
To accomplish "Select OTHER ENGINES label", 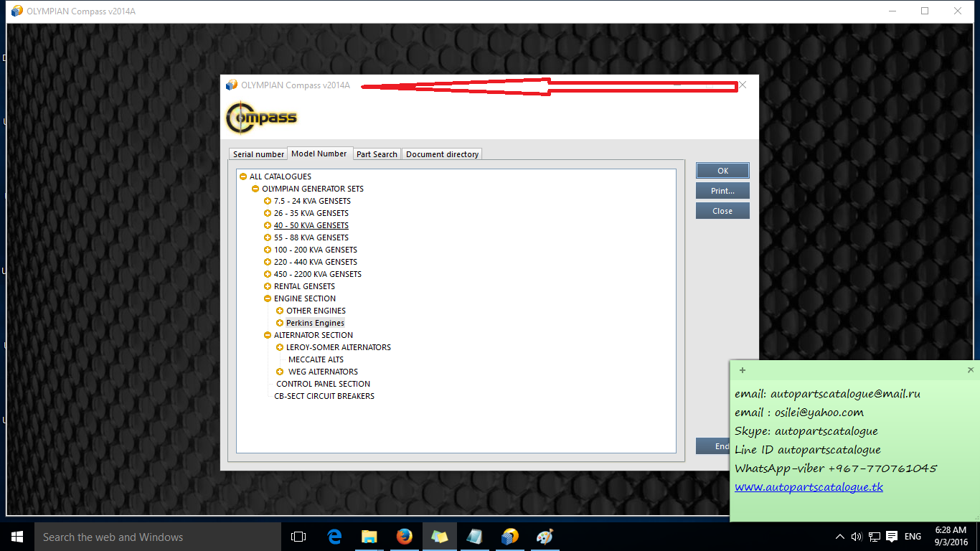I will 316,311.
